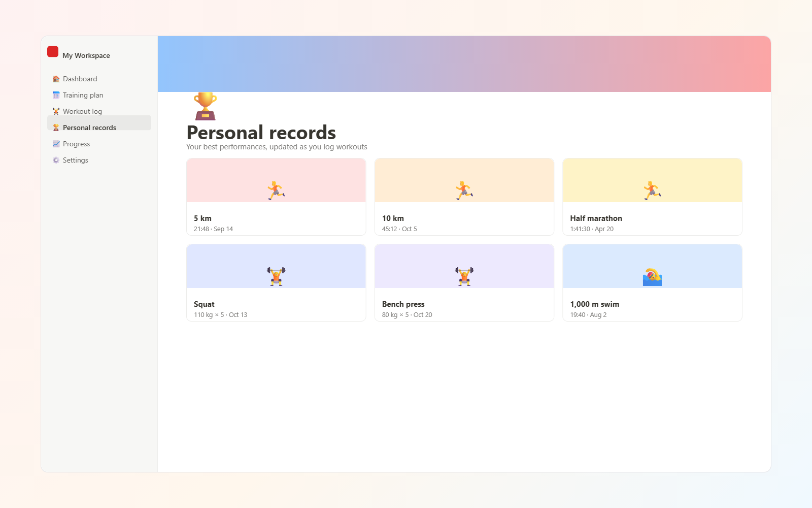Viewport: 812px width, 508px height.
Task: Click the weightlifter icon on Bench press card
Action: (x=464, y=276)
